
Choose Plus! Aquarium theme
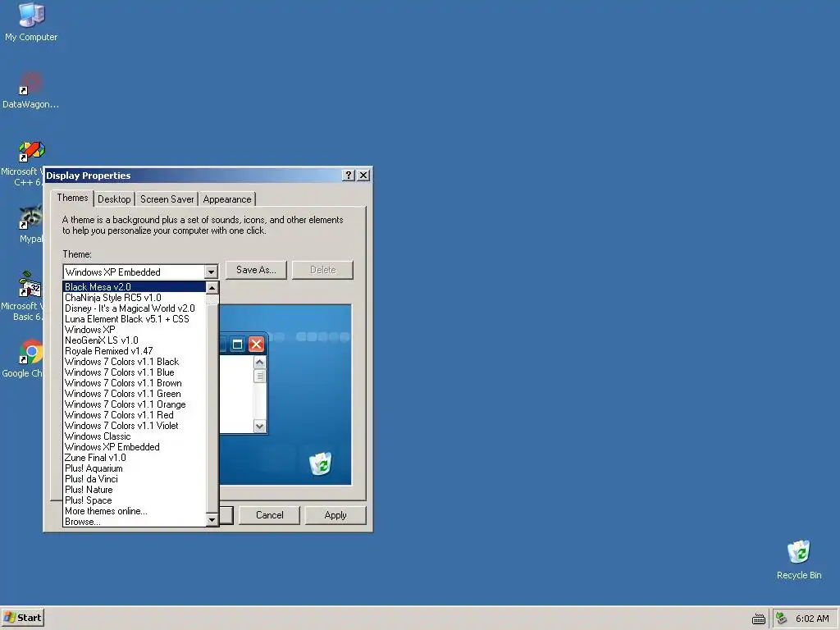coord(134,468)
